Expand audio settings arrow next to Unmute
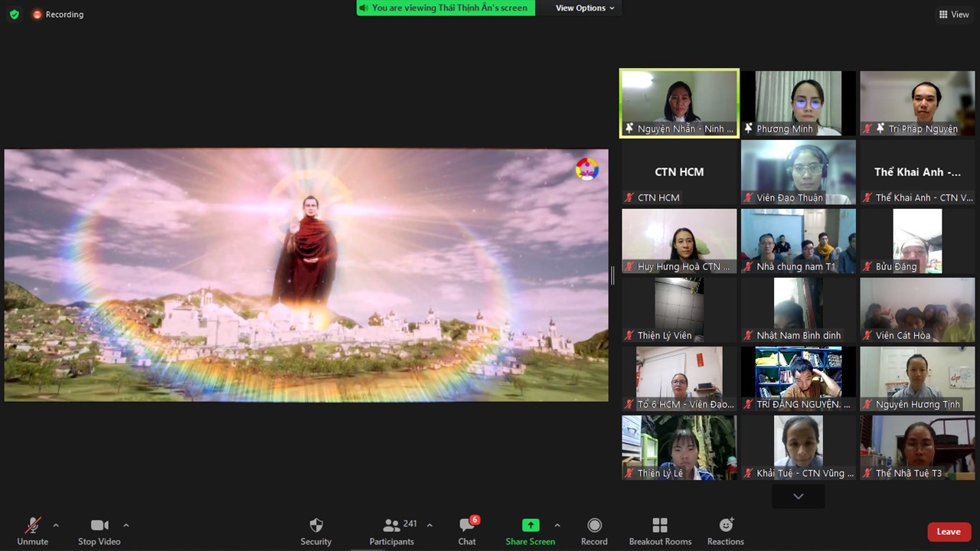 pyautogui.click(x=56, y=525)
